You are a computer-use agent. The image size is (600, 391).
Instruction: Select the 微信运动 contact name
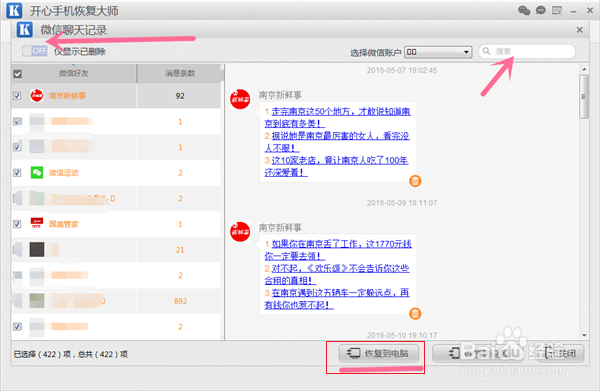pyautogui.click(x=64, y=173)
